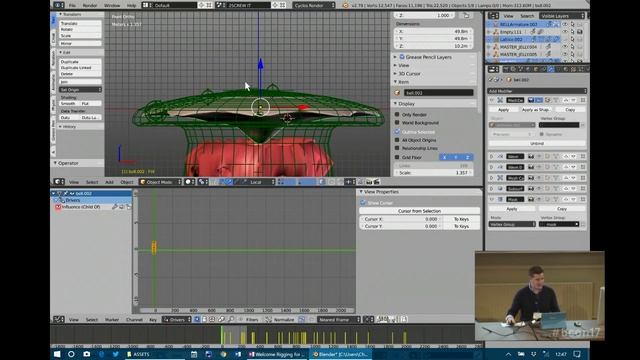Click the pivot point icon in viewport header

(x=202, y=182)
